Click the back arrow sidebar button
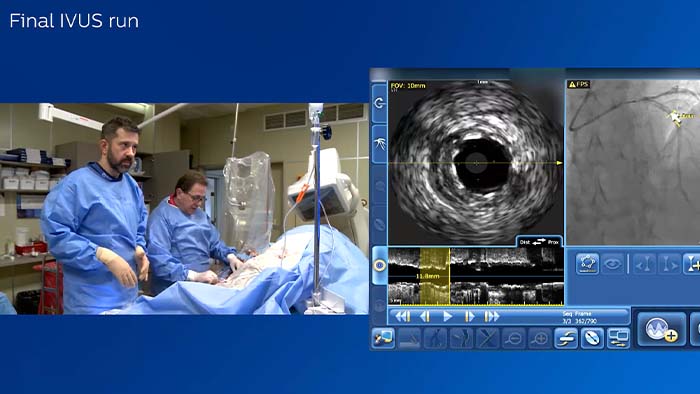 click(379, 104)
